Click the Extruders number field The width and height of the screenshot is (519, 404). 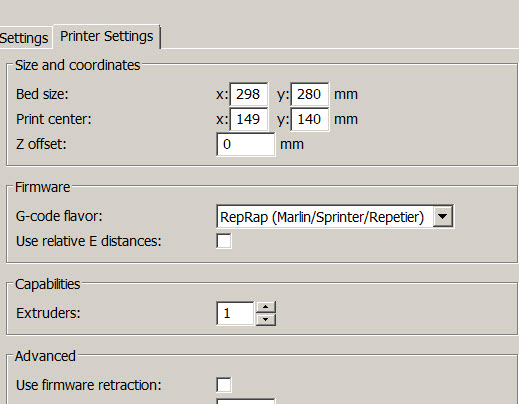(235, 313)
